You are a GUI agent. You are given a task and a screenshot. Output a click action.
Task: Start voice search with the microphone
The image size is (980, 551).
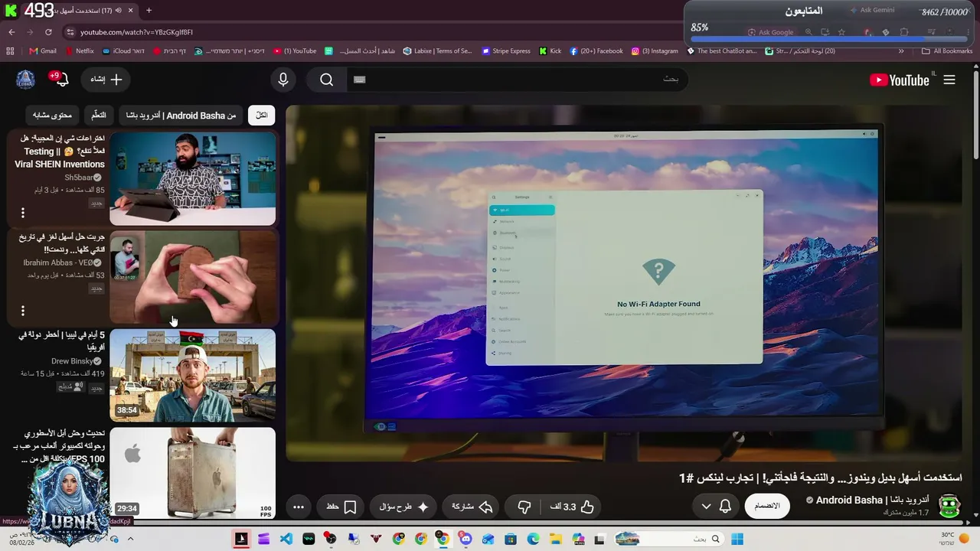[x=283, y=80]
